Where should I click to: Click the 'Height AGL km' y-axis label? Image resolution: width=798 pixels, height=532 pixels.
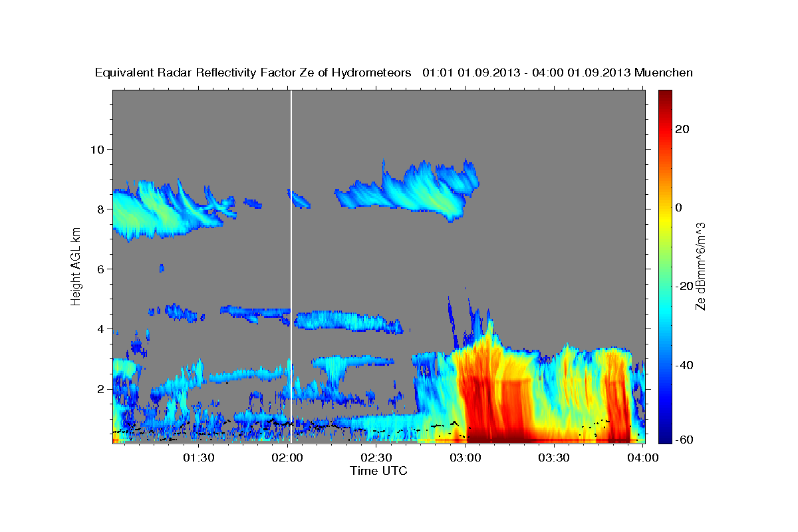point(76,266)
